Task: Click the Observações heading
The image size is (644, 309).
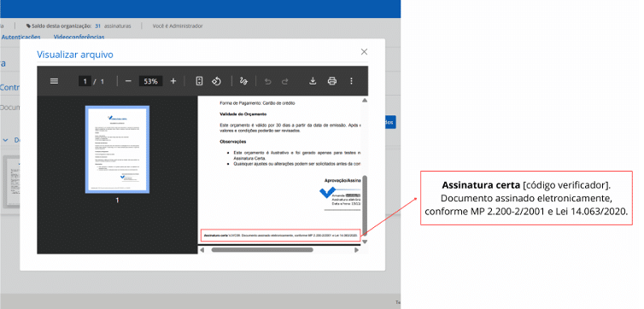Action: (x=233, y=142)
